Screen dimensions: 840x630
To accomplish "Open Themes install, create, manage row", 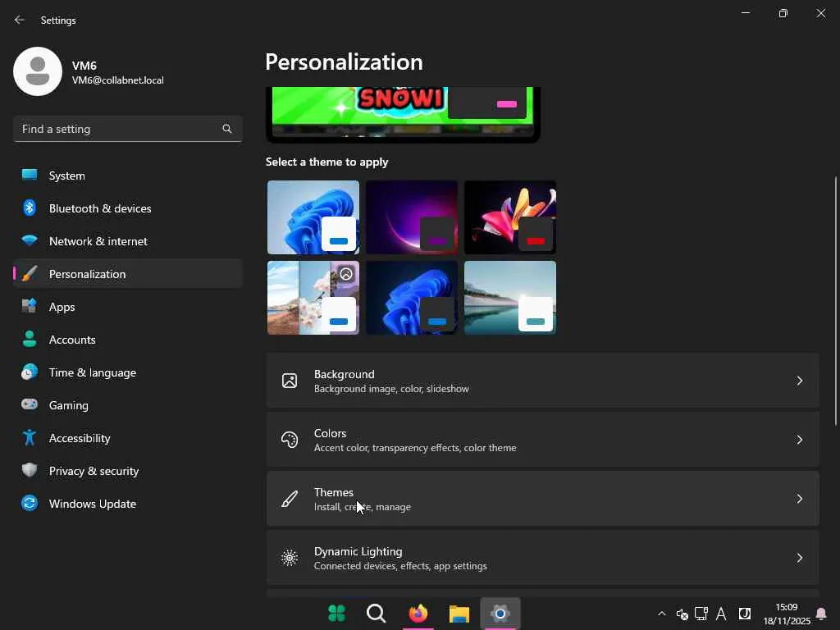I will pos(543,499).
